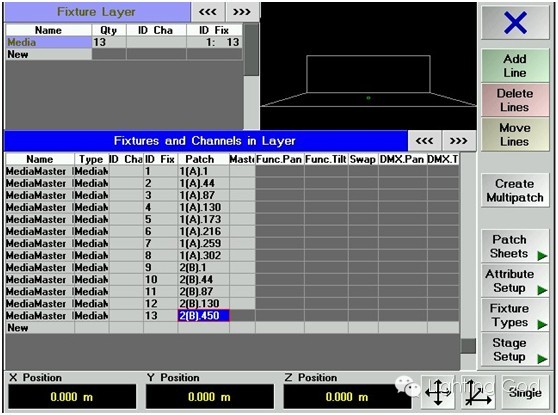
Task: Select MediaMaster row with ID Fix 9
Action: click(232, 268)
